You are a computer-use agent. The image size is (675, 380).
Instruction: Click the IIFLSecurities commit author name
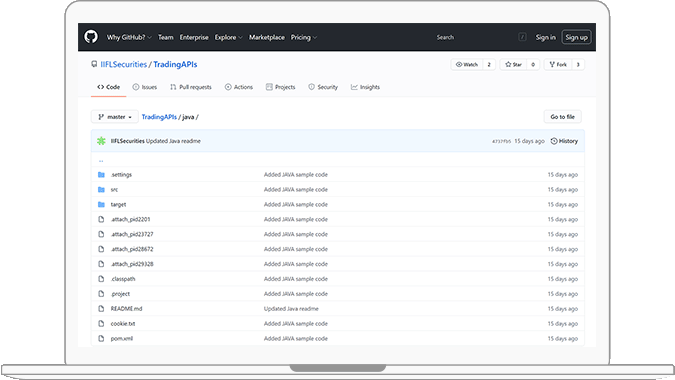click(127, 141)
